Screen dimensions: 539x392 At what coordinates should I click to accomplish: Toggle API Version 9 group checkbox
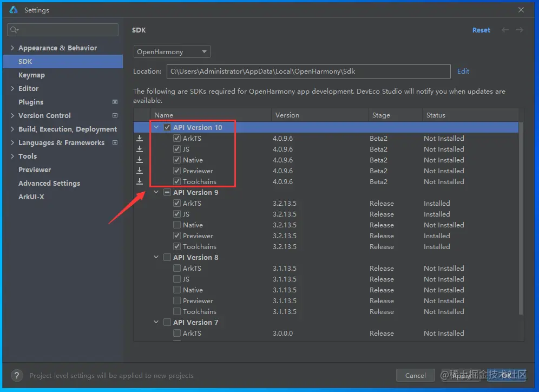pos(167,192)
